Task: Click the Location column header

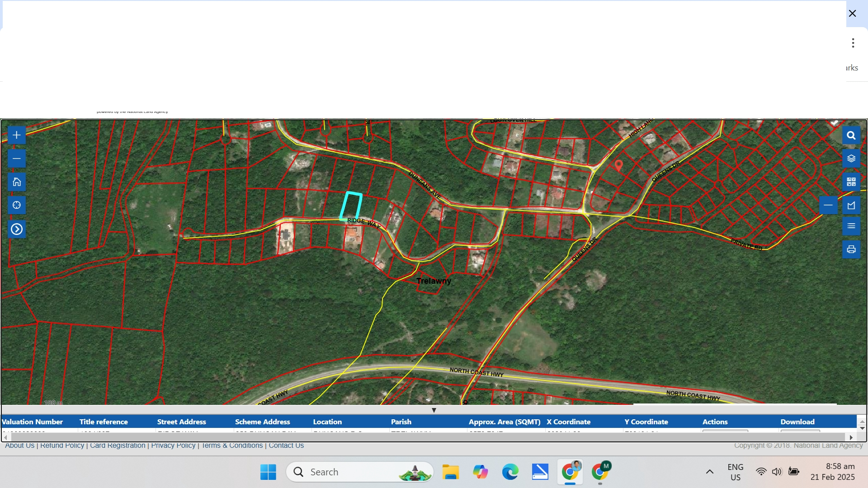Action: point(327,422)
